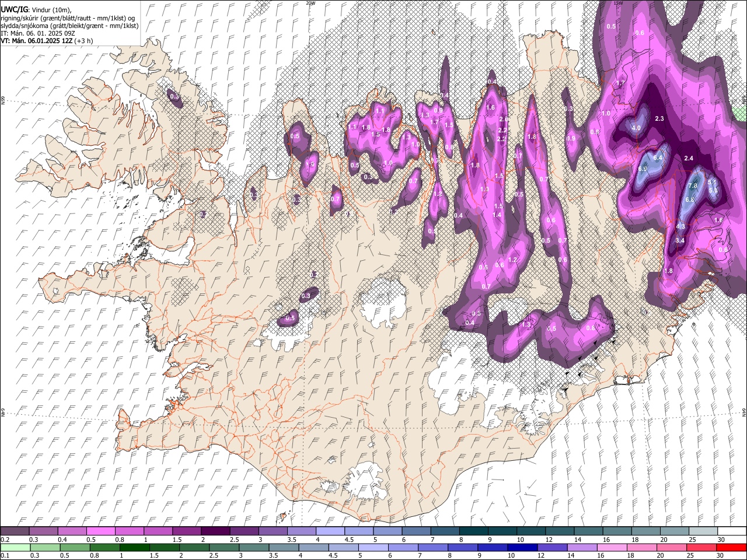Screen dimensions: 747x560
Task: Click the dark teal 8–9 snow legend swatch
Action: click(474, 531)
